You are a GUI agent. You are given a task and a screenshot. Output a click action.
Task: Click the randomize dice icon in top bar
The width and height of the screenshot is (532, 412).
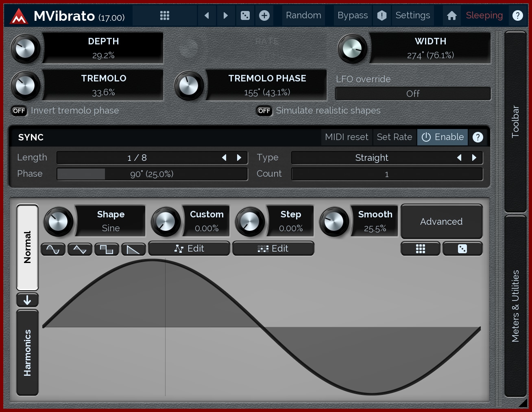(x=245, y=15)
